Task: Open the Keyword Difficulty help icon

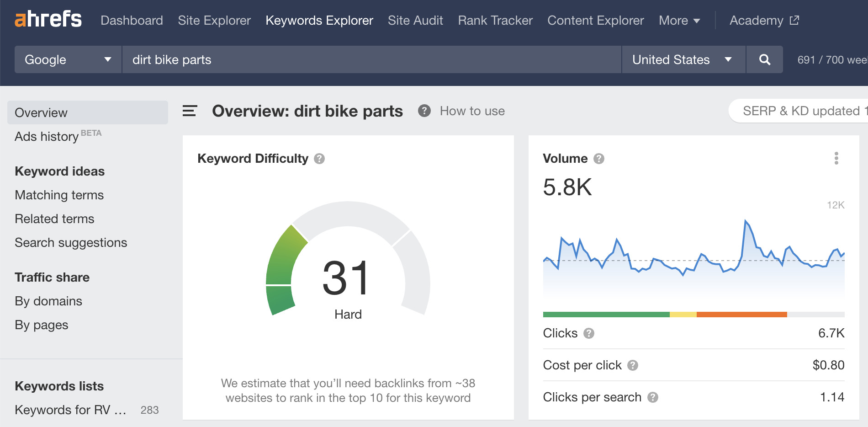Action: (x=320, y=159)
